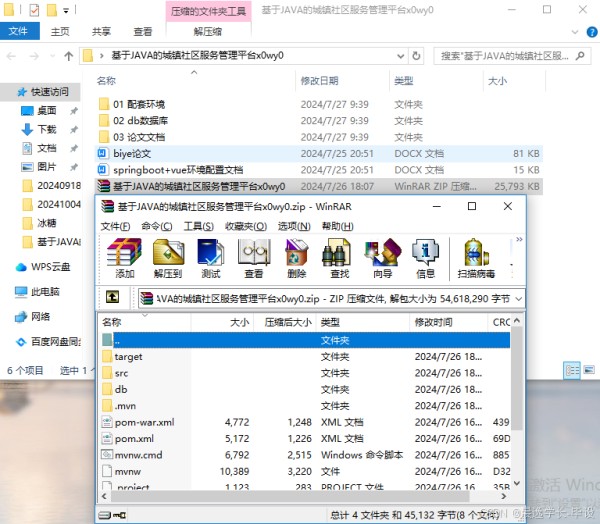Expand WinRAR toolbar overflow chevron
The width and height of the screenshot is (600, 524).
(519, 240)
